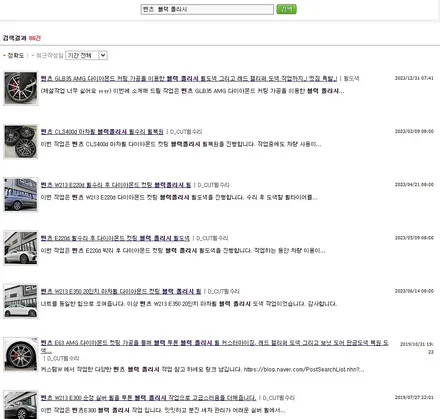Open the E63 AMG wheel thumbnail
This screenshot has width=440, height=419.
click(21, 354)
